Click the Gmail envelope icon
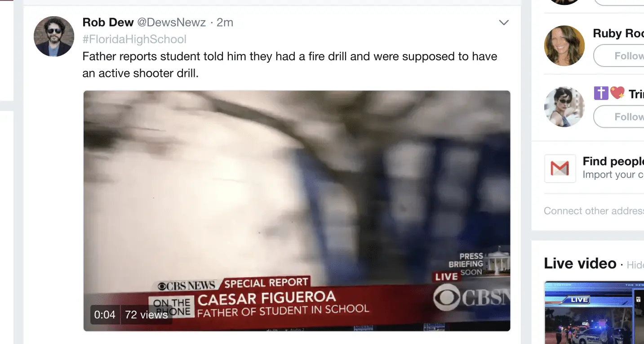This screenshot has height=344, width=644. point(560,169)
